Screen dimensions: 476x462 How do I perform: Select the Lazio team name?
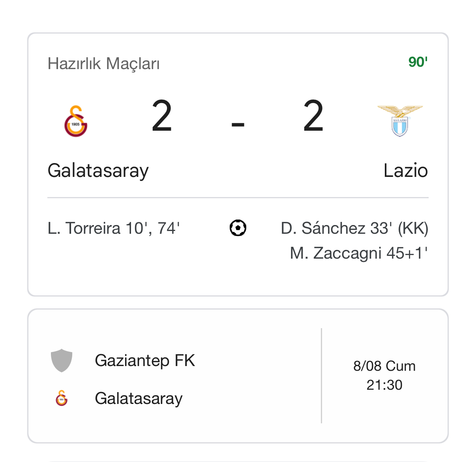point(405,171)
